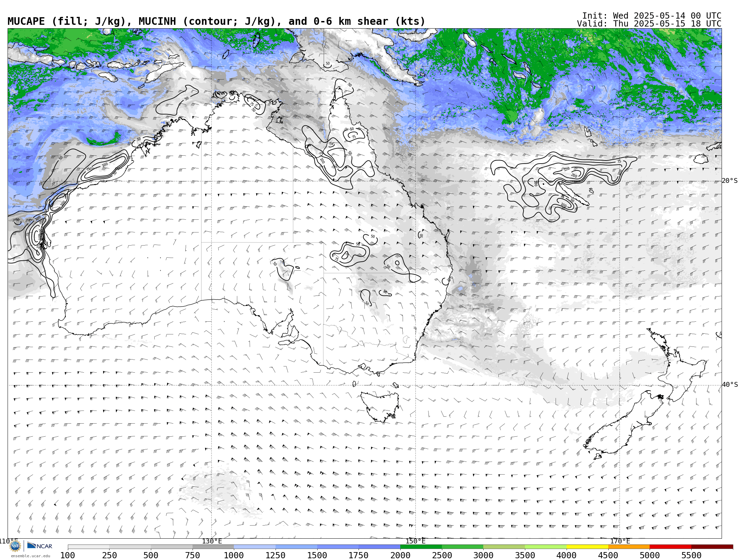Image resolution: width=744 pixels, height=560 pixels.
Task: Click the colorbar label 5000
Action: [650, 555]
